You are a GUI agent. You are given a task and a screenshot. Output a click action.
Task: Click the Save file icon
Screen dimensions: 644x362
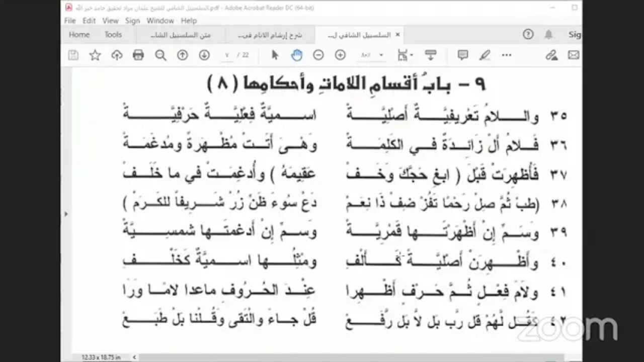coord(73,55)
